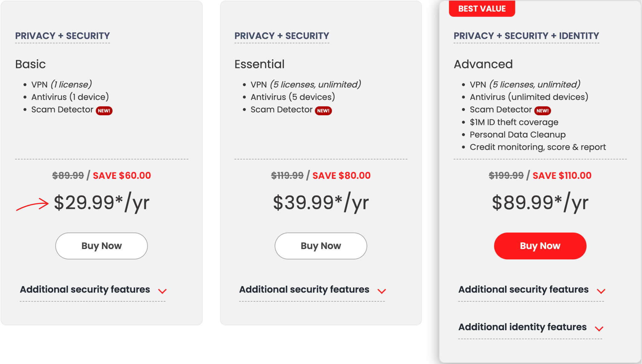Click the BEST VALUE ribbon
This screenshot has width=642, height=364.
tap(481, 8)
